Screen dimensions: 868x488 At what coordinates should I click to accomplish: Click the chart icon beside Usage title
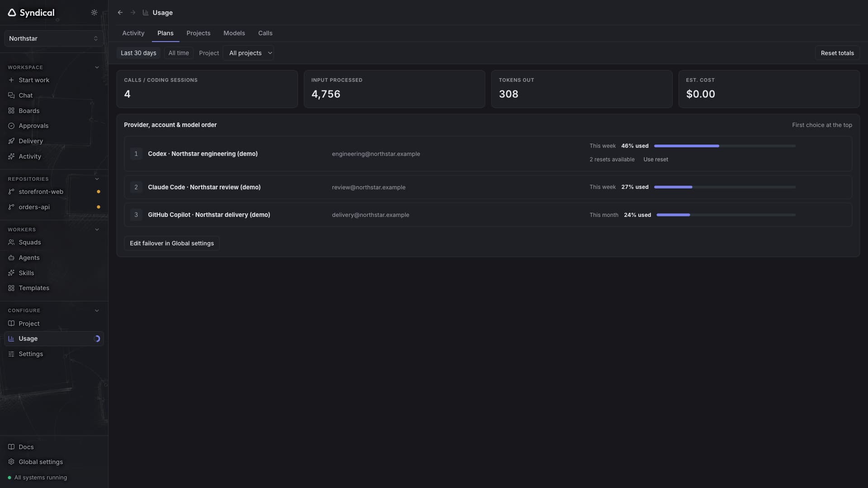146,13
